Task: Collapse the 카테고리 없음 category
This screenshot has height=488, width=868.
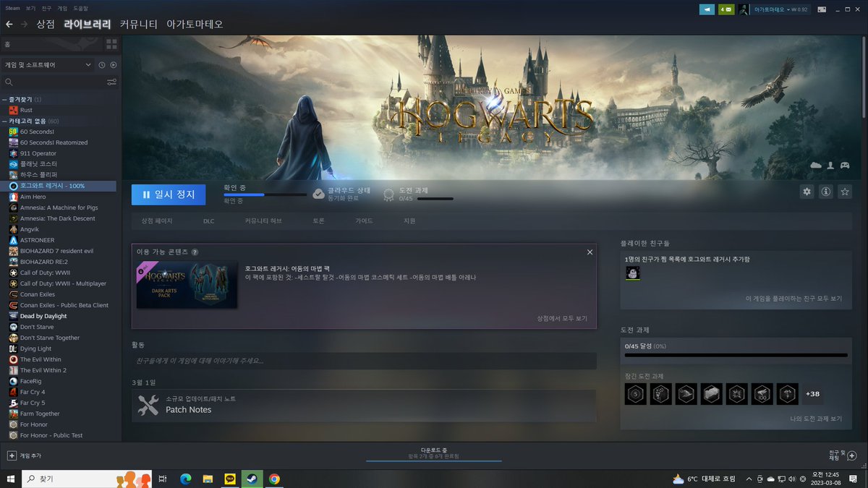Action: (4, 121)
